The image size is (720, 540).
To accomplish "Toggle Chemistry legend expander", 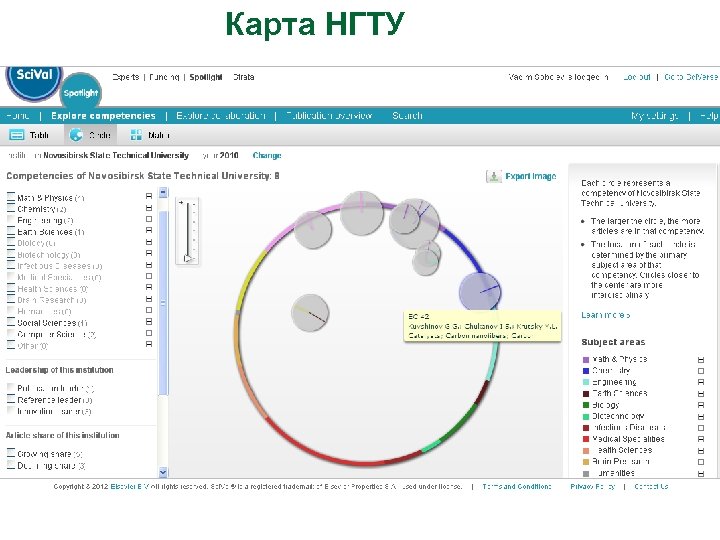I will click(701, 371).
